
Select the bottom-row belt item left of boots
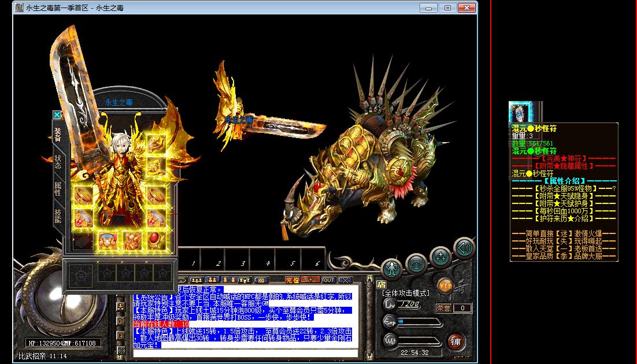(108, 241)
